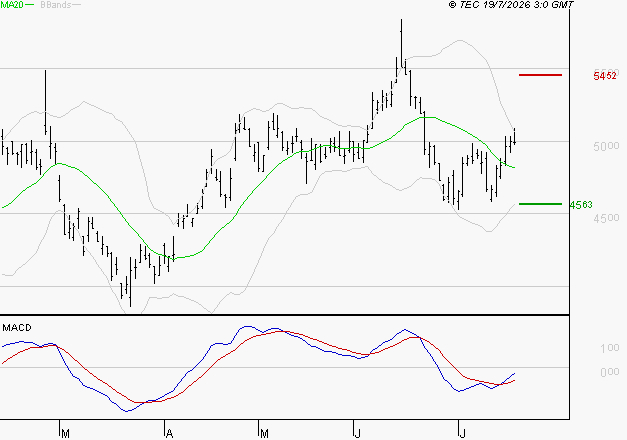
Task: Select the first J month marker
Action: tap(357, 434)
